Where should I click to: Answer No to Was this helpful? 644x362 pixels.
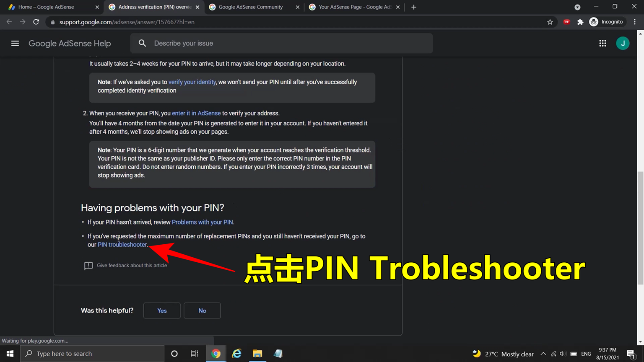click(202, 310)
